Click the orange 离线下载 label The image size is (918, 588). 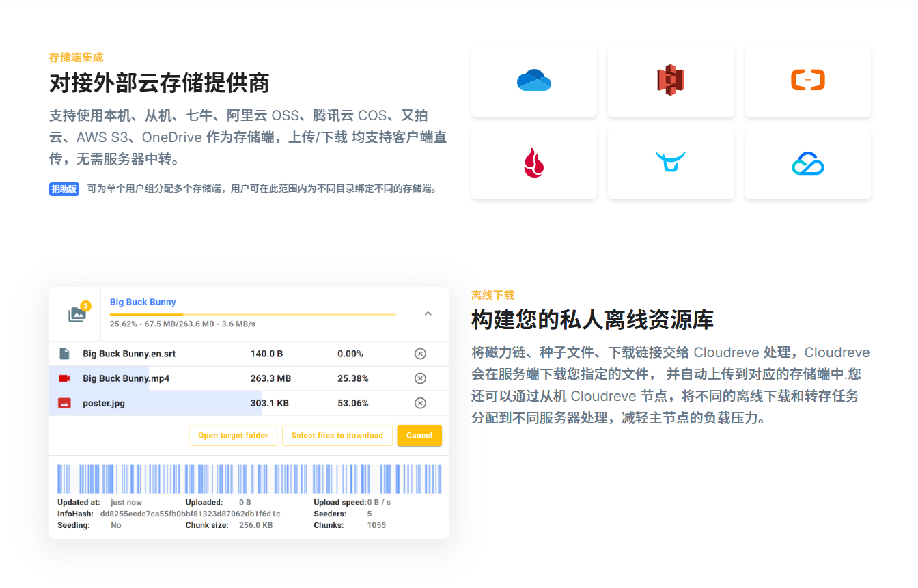tap(492, 295)
